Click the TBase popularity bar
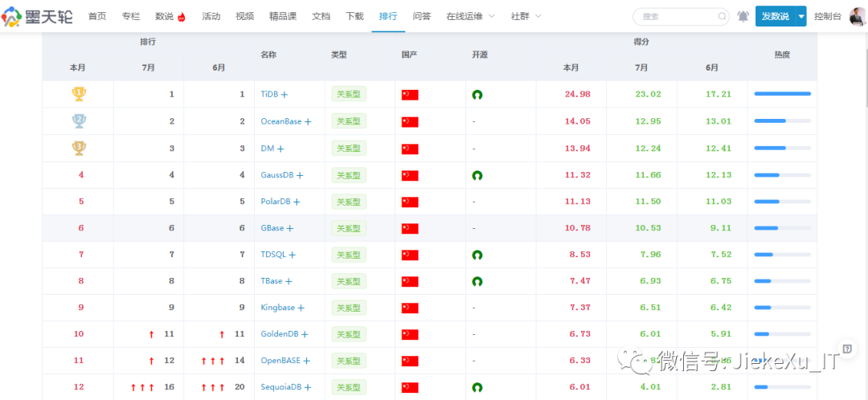The image size is (868, 400). (x=782, y=282)
